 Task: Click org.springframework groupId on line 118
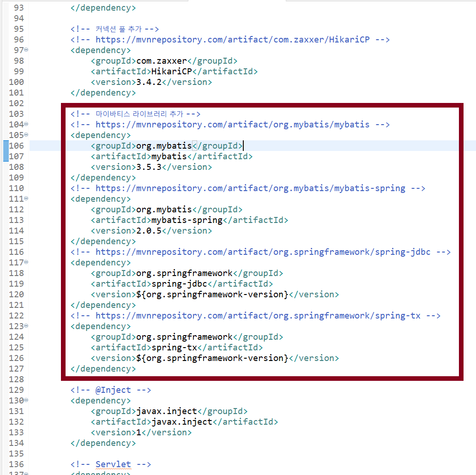(184, 273)
